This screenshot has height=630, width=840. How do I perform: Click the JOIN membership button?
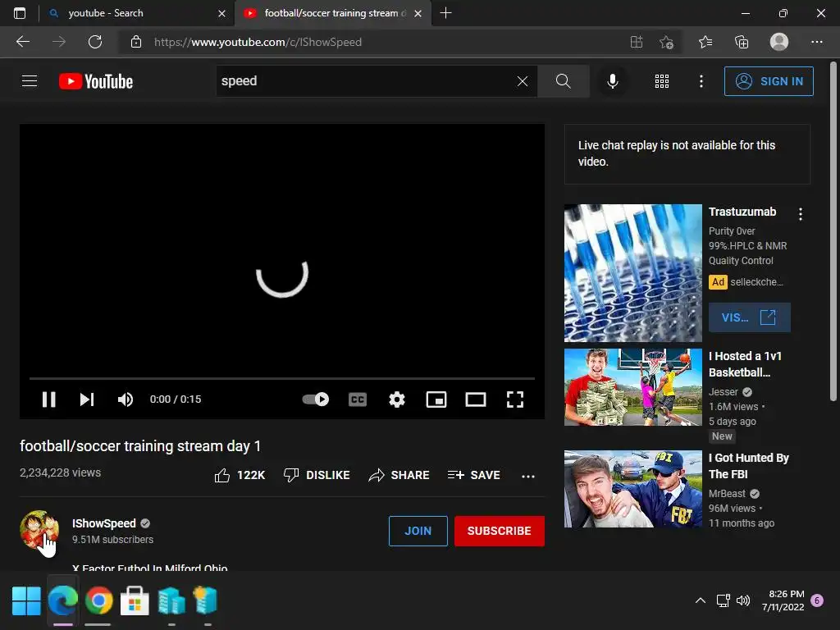point(418,531)
